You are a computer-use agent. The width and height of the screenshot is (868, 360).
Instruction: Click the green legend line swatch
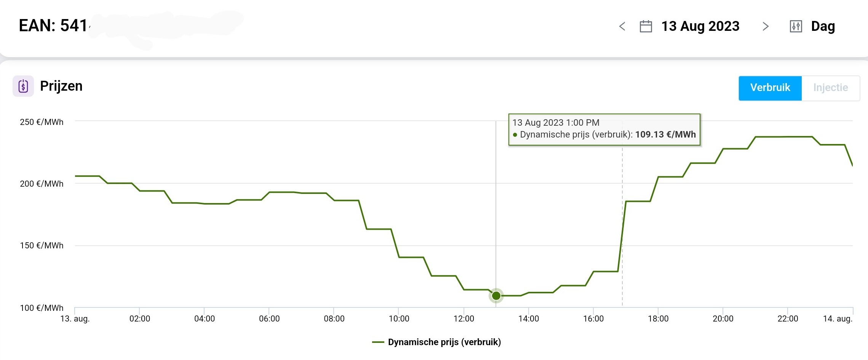(x=378, y=342)
